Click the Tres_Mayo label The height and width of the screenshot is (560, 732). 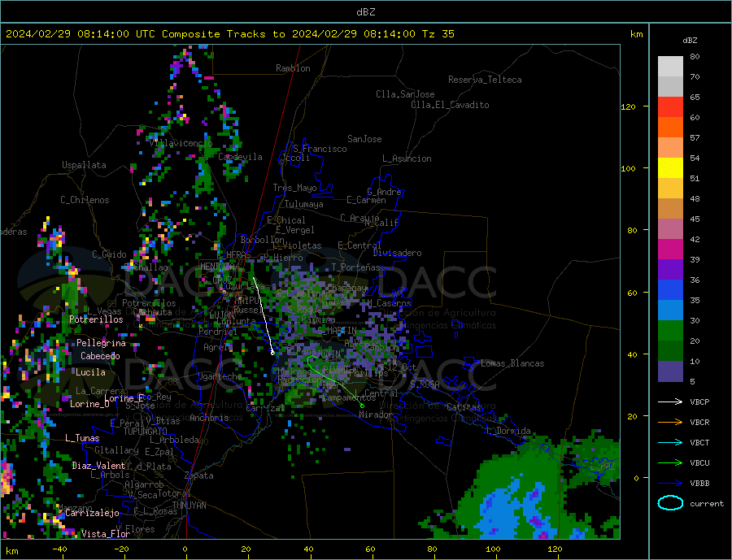[x=295, y=188]
